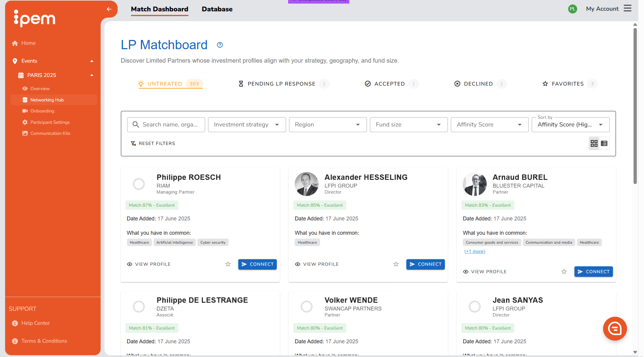This screenshot has width=644, height=357.
Task: Click scrollbar down arrow
Action: click(x=635, y=352)
